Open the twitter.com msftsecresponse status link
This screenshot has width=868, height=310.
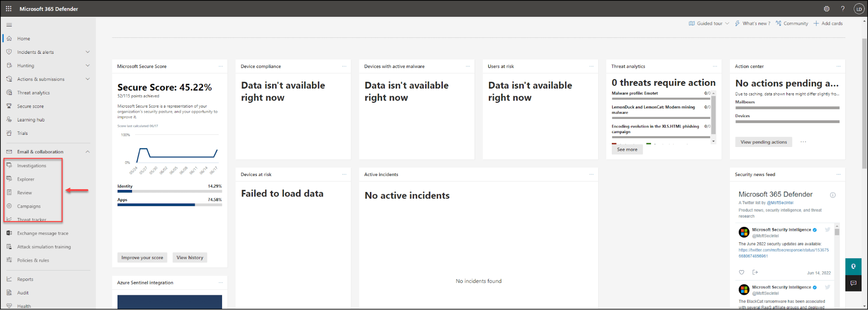click(784, 253)
